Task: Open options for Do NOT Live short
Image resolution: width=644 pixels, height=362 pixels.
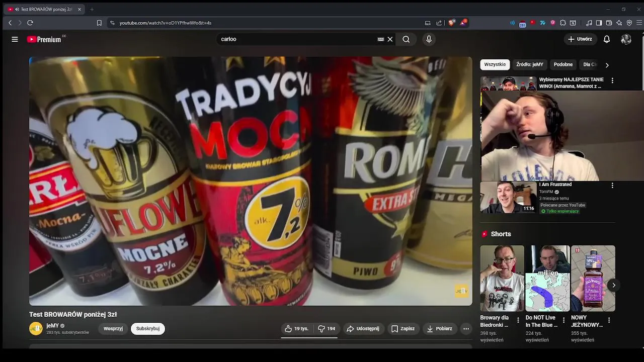Action: 563,320
